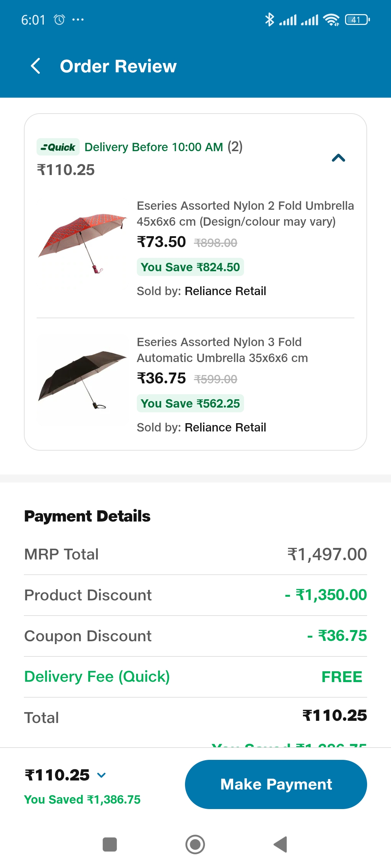391x868 pixels.
Task: Tap the recent apps square button
Action: tap(110, 844)
